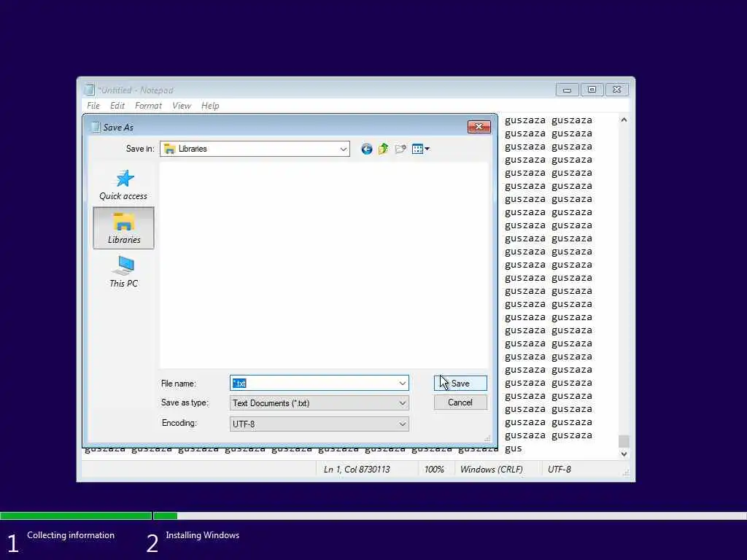The width and height of the screenshot is (747, 560).
Task: Click the '100%' zoom status entry
Action: click(x=434, y=470)
